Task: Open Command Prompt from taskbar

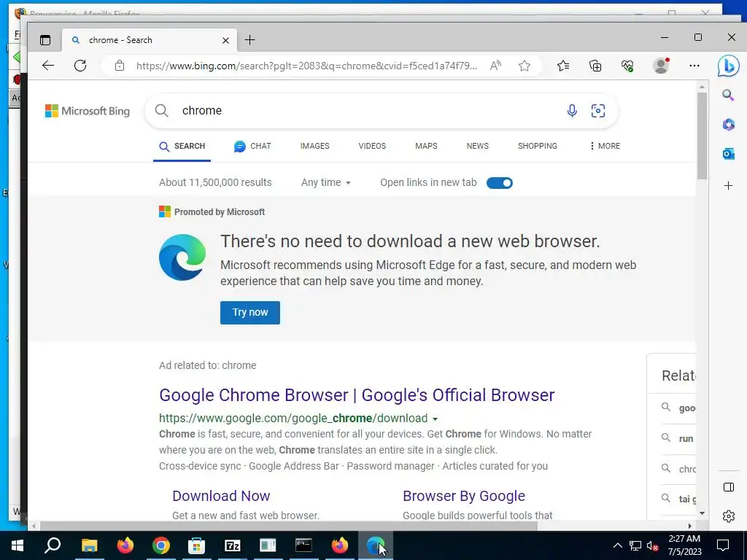Action: click(x=303, y=545)
